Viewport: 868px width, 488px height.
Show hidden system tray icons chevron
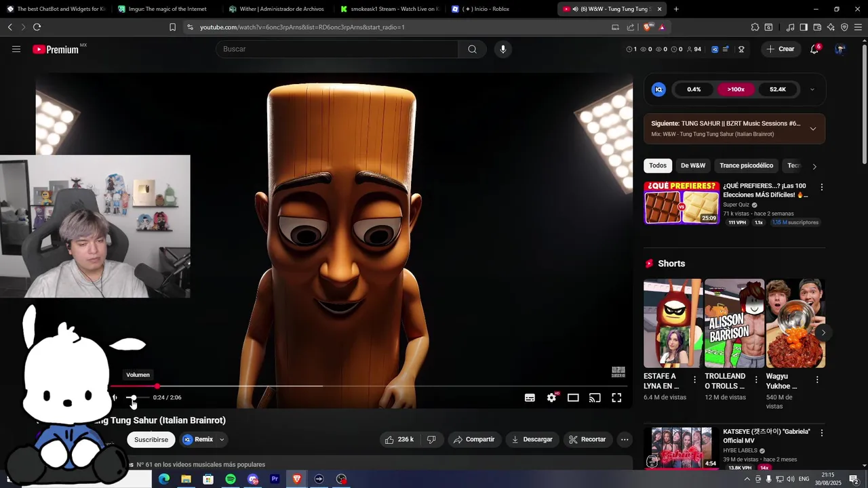pyautogui.click(x=747, y=479)
